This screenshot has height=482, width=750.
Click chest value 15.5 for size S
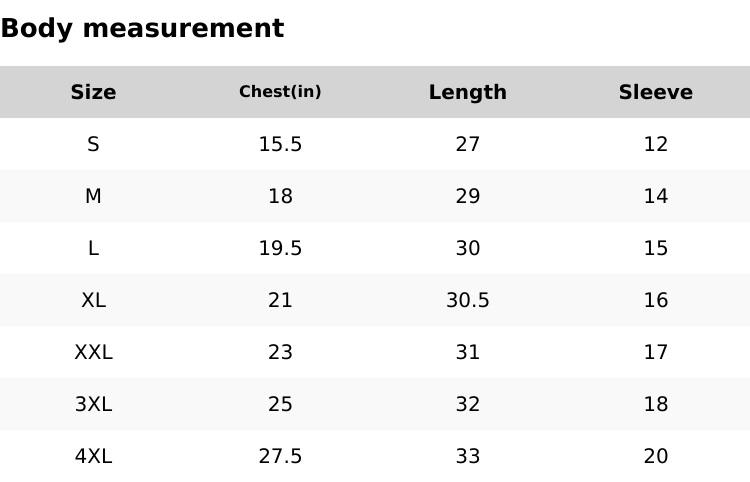tap(280, 144)
